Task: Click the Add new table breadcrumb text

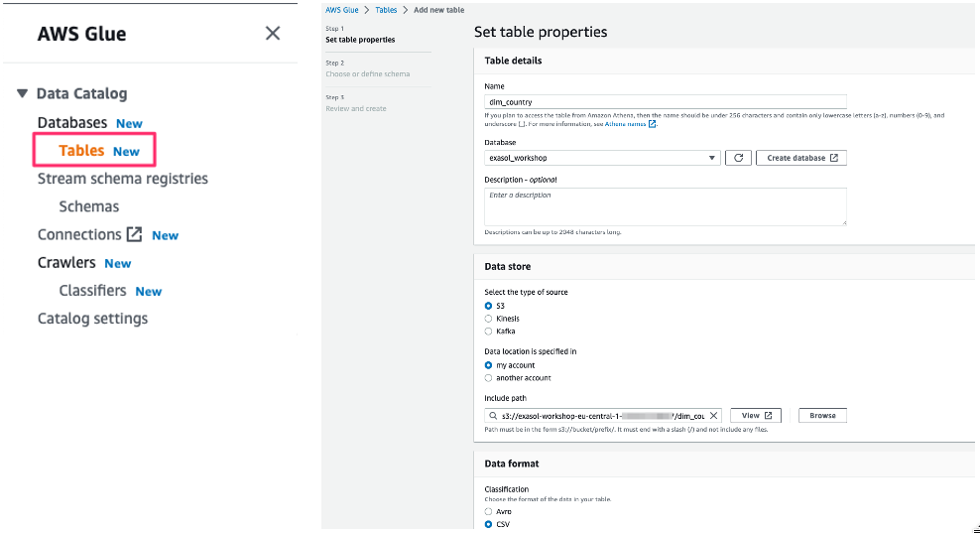Action: (438, 10)
